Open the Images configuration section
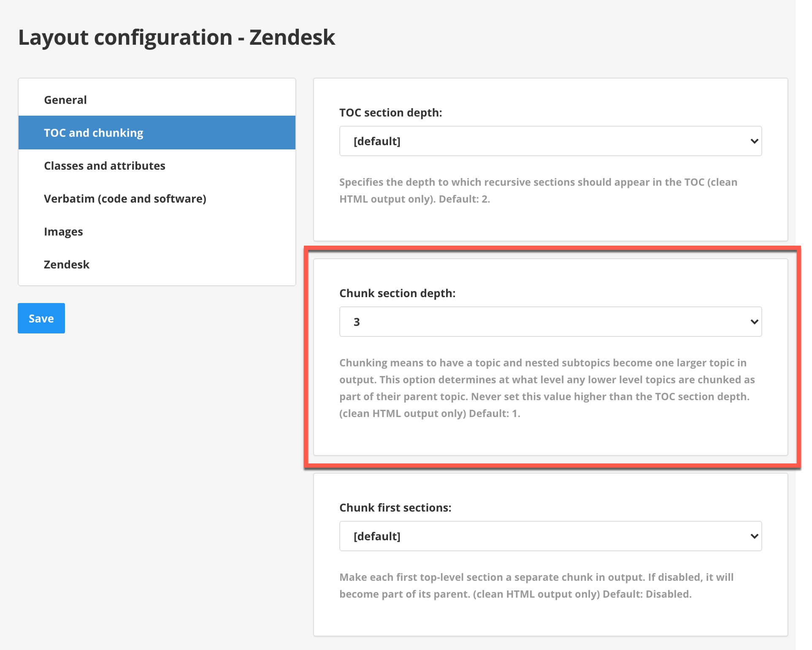This screenshot has height=650, width=812. [x=63, y=231]
